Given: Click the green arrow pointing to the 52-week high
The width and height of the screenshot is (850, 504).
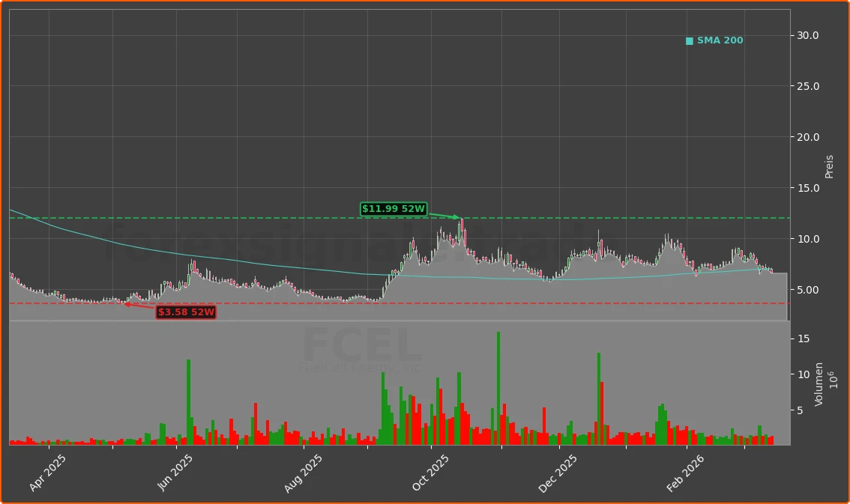Looking at the screenshot, I should point(444,215).
